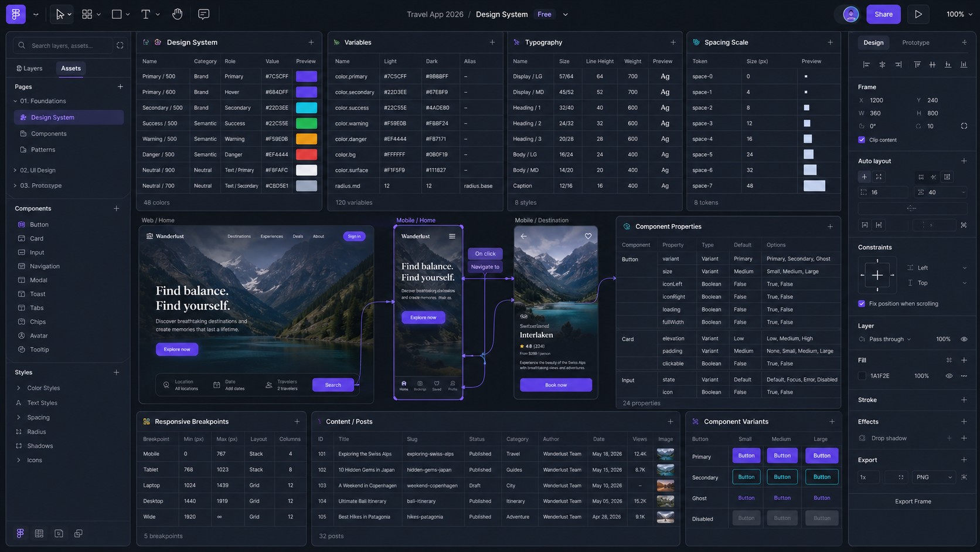Click the user avatar icon
The height and width of the screenshot is (552, 980).
[850, 14]
